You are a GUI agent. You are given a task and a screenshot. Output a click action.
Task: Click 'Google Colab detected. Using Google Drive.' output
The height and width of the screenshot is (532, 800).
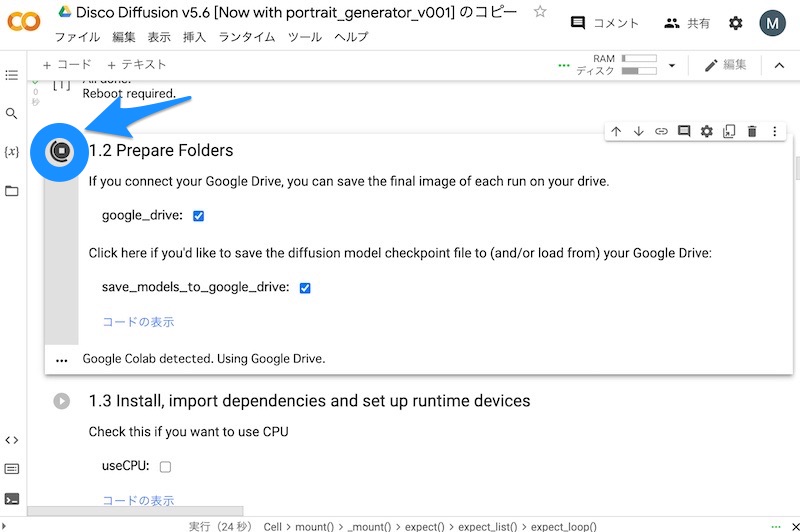click(204, 359)
